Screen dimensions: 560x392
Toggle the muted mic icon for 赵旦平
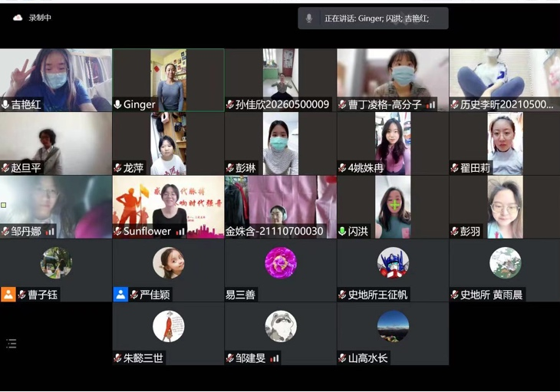click(5, 168)
